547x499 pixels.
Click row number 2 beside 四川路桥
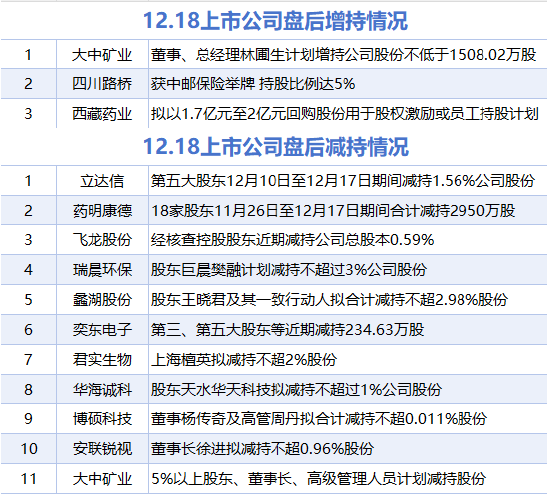pos(29,84)
